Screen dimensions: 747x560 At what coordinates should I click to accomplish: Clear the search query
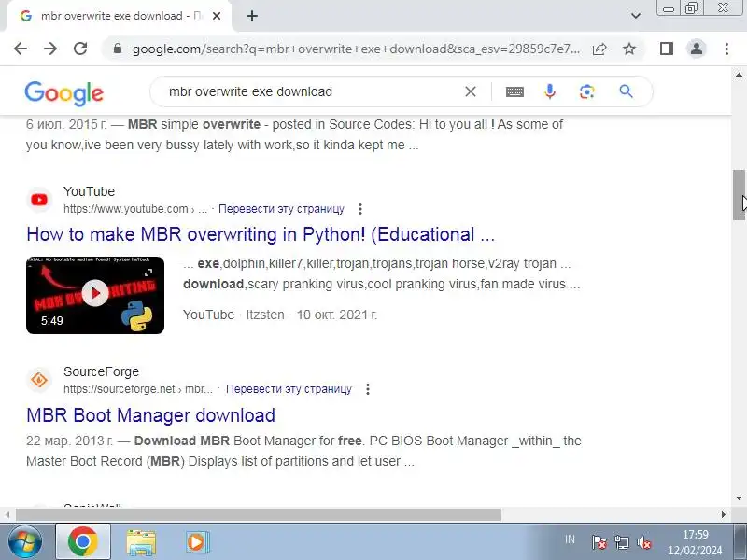coord(471,91)
